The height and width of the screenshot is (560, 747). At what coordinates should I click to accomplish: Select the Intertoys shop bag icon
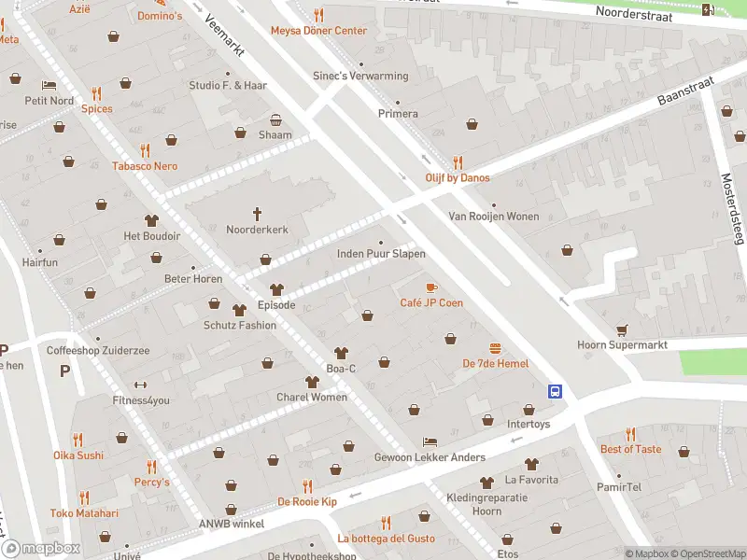pyautogui.click(x=529, y=409)
